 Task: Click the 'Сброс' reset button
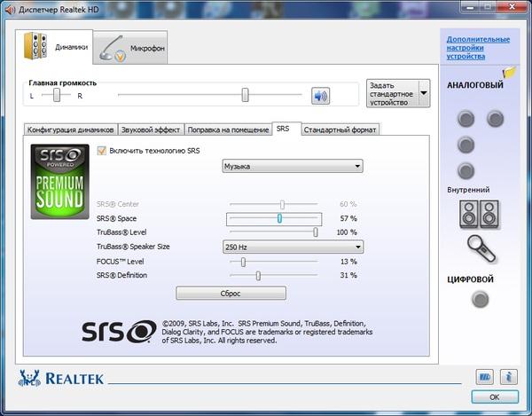pyautogui.click(x=231, y=294)
